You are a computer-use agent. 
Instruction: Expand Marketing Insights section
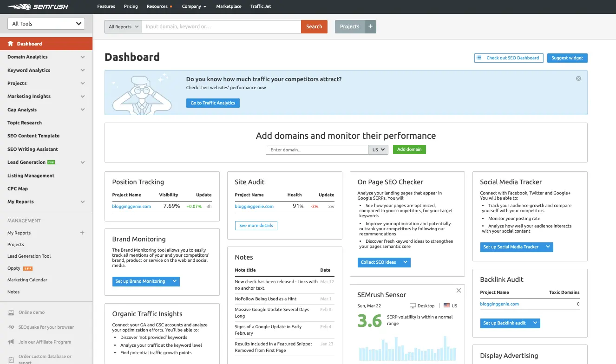[83, 97]
